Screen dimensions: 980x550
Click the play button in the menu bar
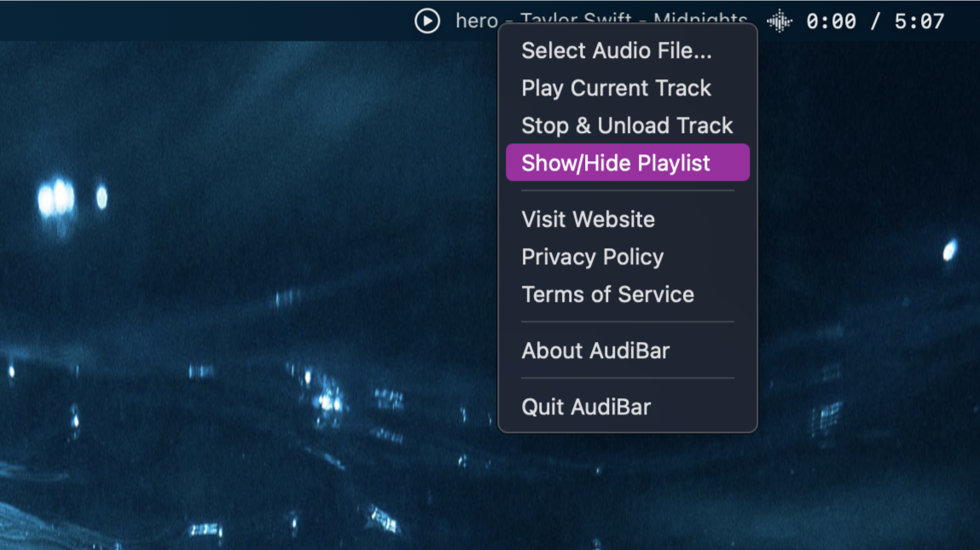[427, 20]
